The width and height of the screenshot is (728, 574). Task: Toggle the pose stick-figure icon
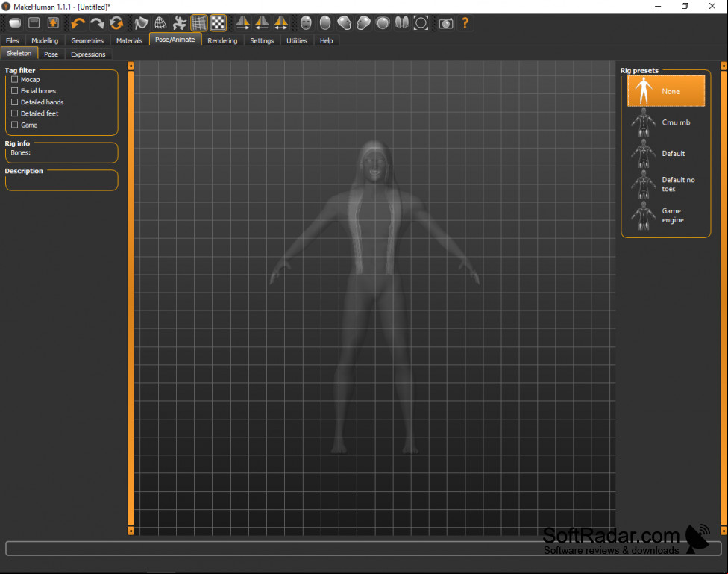point(179,23)
